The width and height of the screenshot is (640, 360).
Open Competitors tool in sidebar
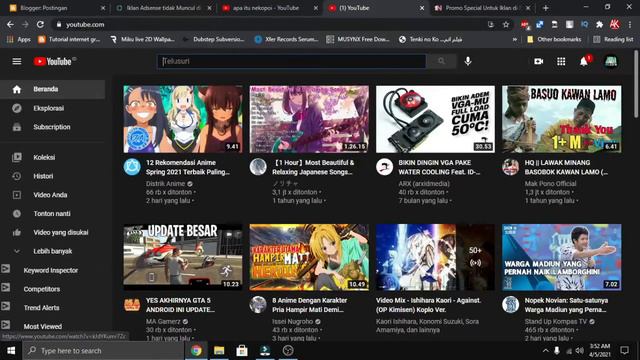[42, 289]
